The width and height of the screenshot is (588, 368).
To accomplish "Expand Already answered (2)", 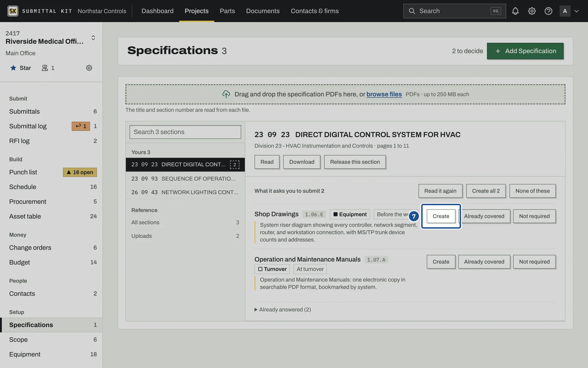I will tap(283, 309).
